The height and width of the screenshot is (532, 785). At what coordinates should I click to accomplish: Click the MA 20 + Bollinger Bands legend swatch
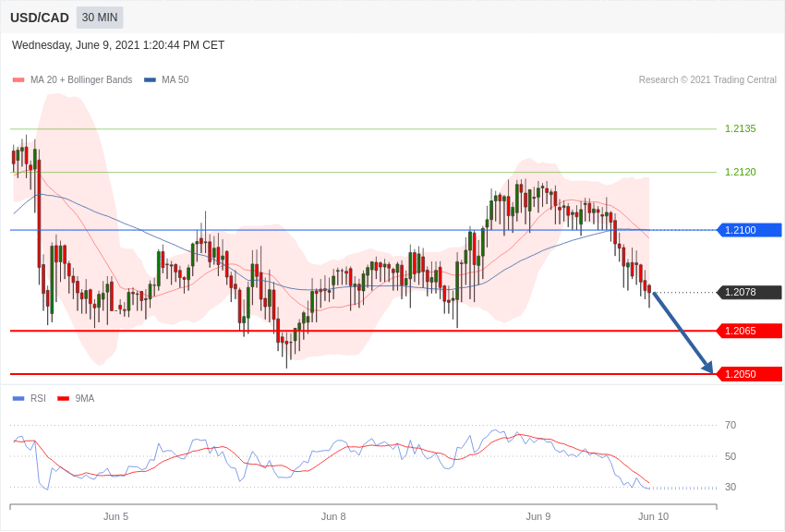(18, 80)
